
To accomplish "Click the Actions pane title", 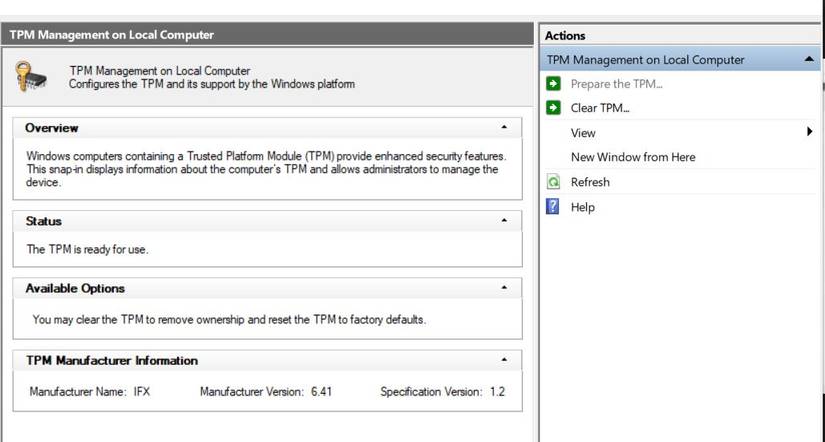I will pyautogui.click(x=565, y=35).
